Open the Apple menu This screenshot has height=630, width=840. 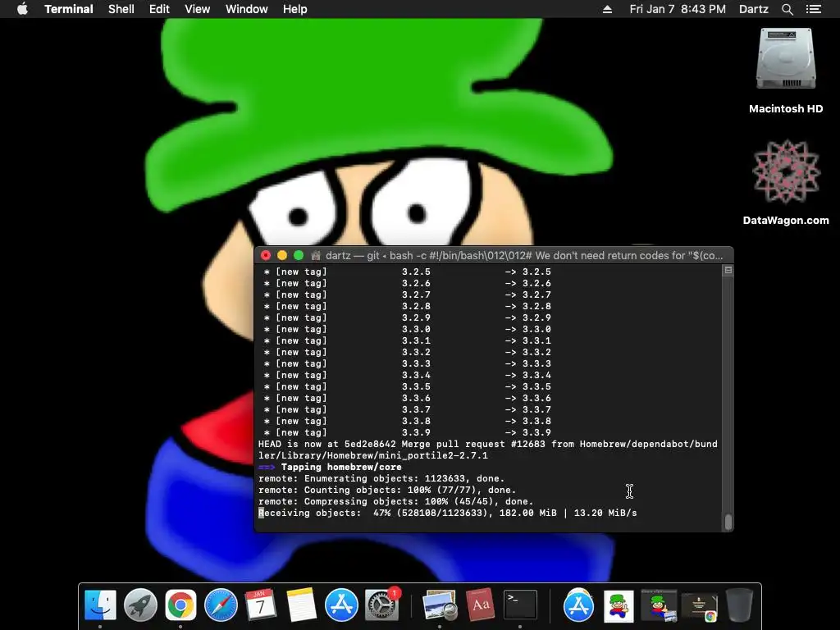(x=22, y=9)
